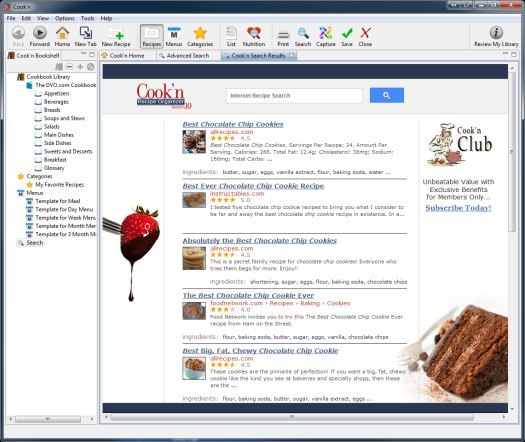This screenshot has width=525, height=442.
Task: Select Template for Day Menu
Action: pyautogui.click(x=64, y=209)
